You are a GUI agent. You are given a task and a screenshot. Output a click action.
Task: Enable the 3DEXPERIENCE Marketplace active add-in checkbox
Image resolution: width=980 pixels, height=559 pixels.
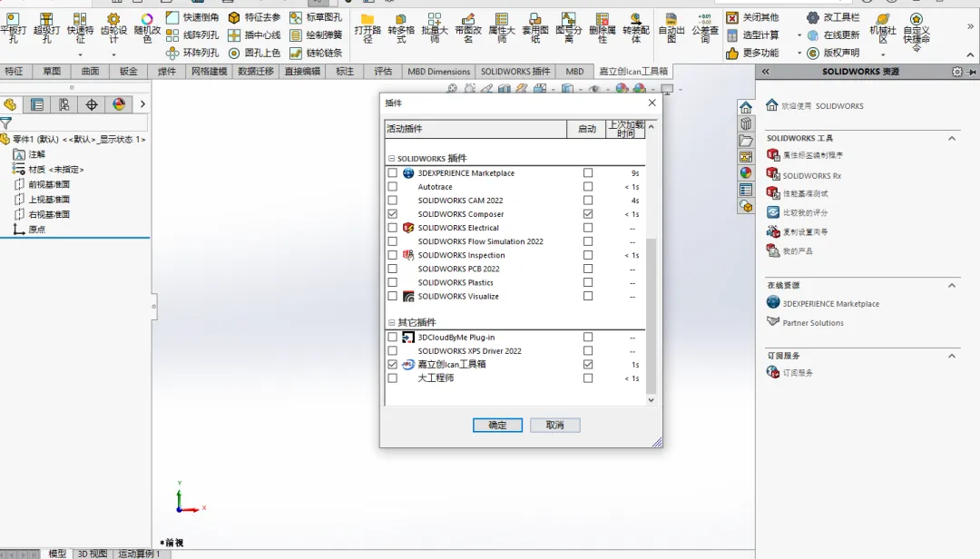(x=393, y=172)
